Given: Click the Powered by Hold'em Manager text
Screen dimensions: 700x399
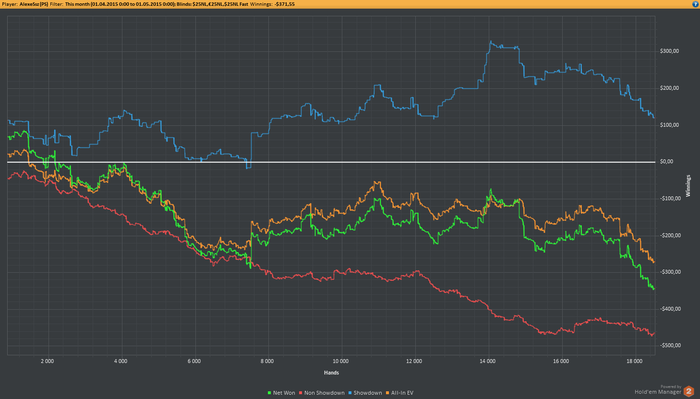Looking at the screenshot, I should coord(658,390).
